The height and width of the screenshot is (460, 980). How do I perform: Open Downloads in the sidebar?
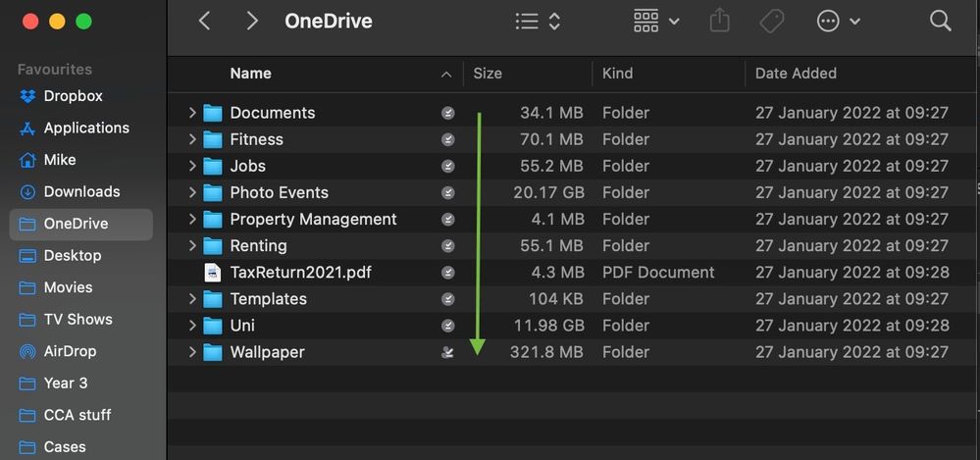click(81, 192)
